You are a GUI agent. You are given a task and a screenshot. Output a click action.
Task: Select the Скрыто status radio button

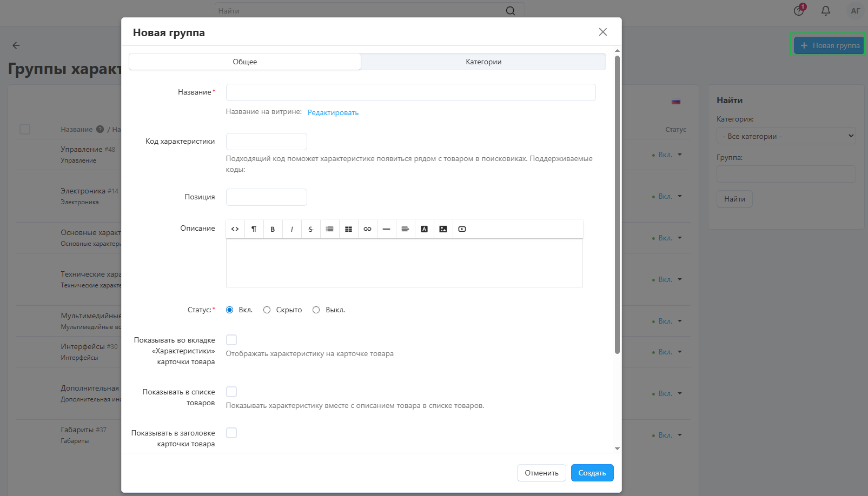pyautogui.click(x=267, y=310)
